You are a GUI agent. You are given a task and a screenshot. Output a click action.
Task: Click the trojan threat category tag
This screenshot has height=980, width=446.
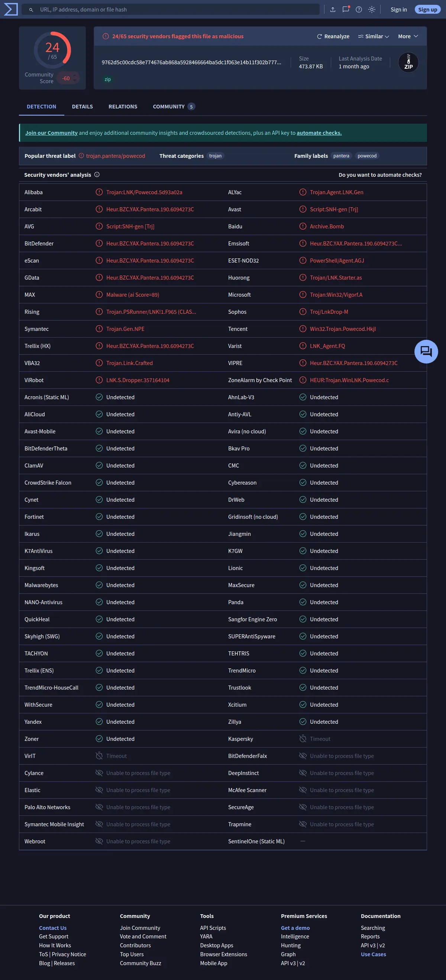coord(215,156)
